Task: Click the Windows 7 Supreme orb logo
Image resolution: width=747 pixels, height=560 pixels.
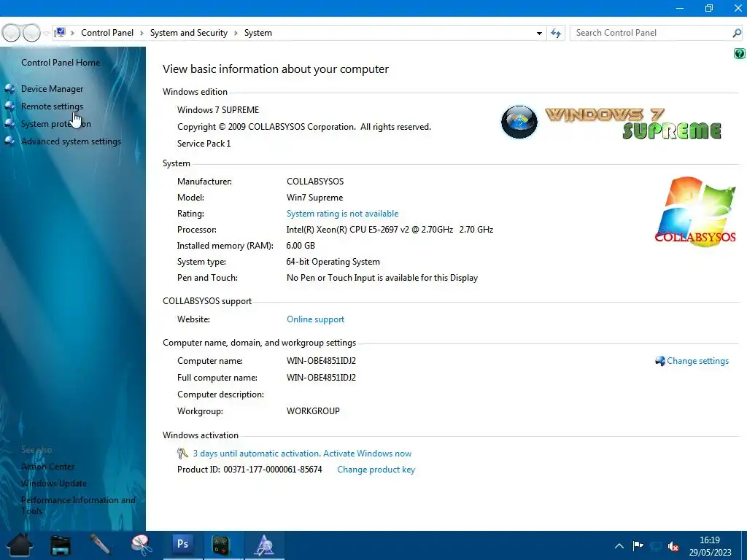Action: [x=519, y=122]
